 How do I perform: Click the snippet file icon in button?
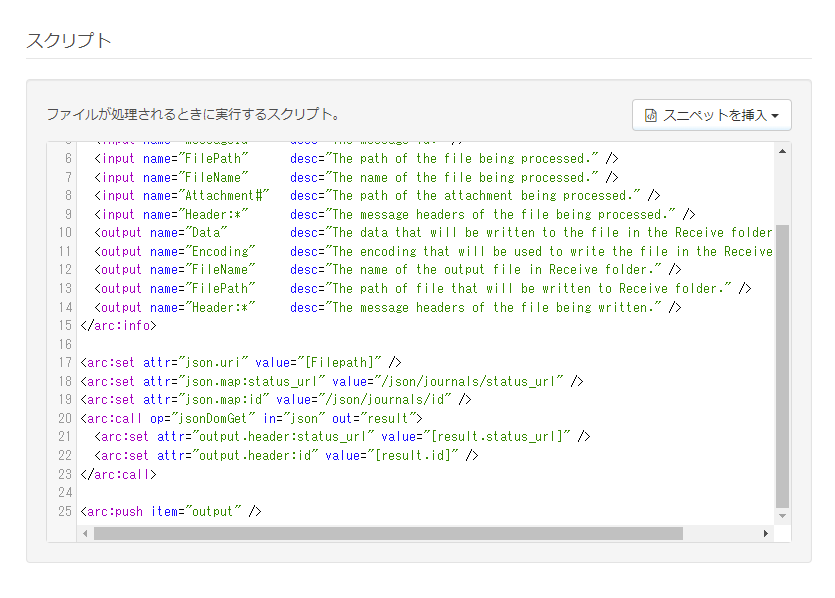pos(651,116)
